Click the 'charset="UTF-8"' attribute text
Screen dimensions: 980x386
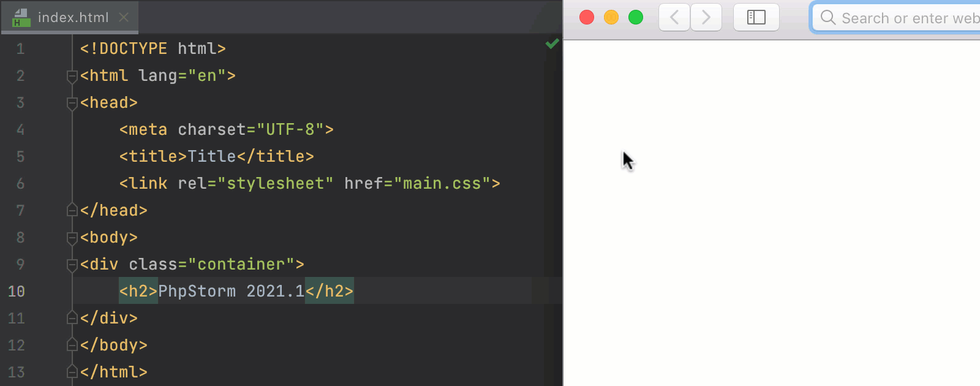251,129
